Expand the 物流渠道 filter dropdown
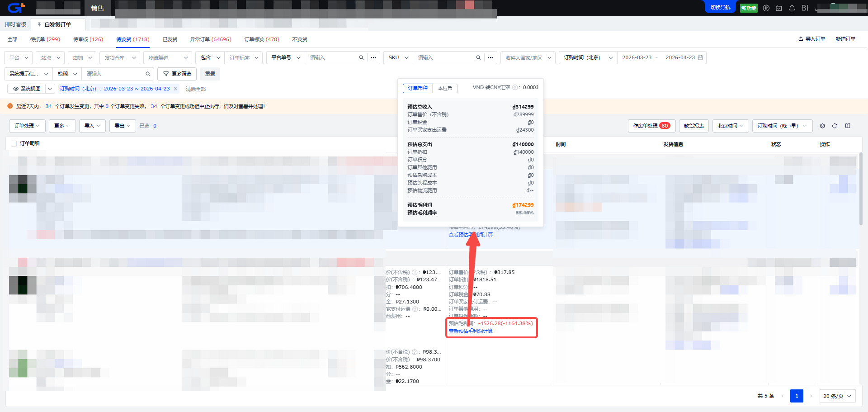 tap(168, 58)
